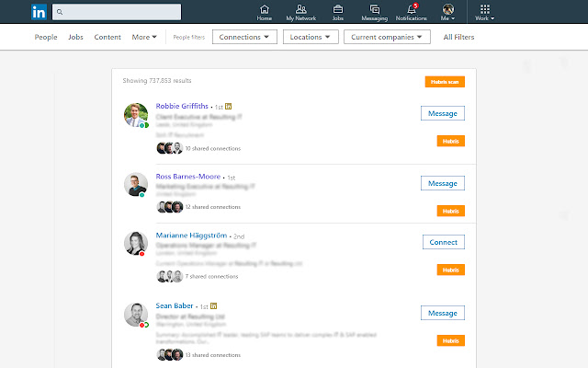Open the Notifications bell icon
The height and width of the screenshot is (368, 588).
412,12
